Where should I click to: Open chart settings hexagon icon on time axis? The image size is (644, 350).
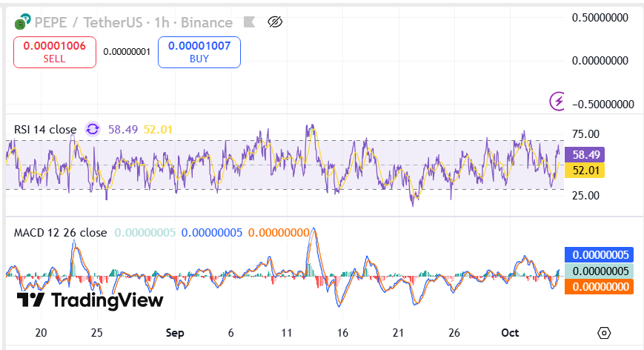click(604, 333)
